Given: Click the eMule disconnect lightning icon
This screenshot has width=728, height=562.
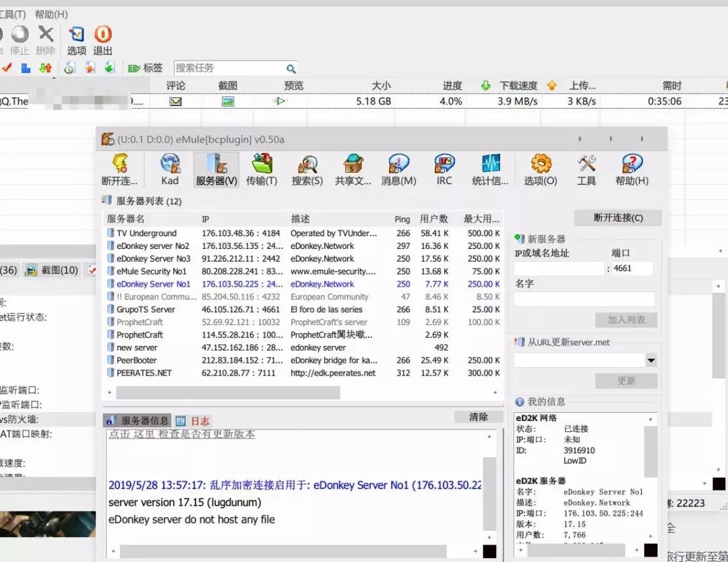Looking at the screenshot, I should [120, 169].
